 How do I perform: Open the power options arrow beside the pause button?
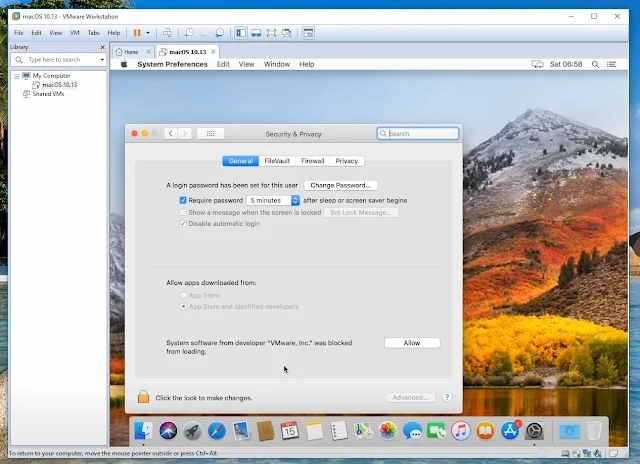[x=148, y=33]
